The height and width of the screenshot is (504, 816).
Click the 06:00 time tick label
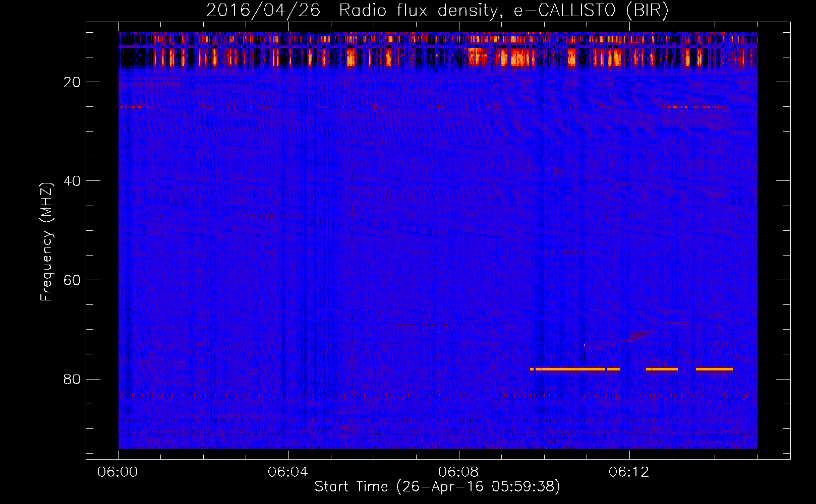coord(118,472)
